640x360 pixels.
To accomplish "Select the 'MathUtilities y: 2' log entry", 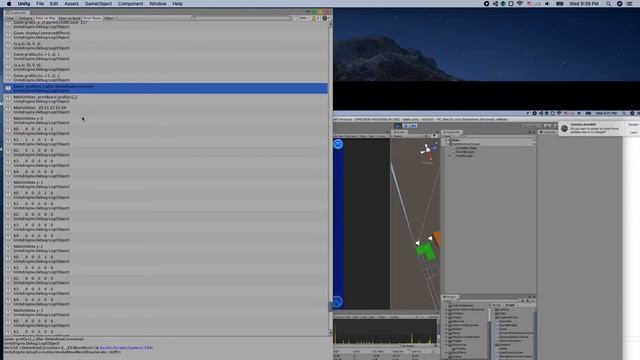I will (x=166, y=249).
